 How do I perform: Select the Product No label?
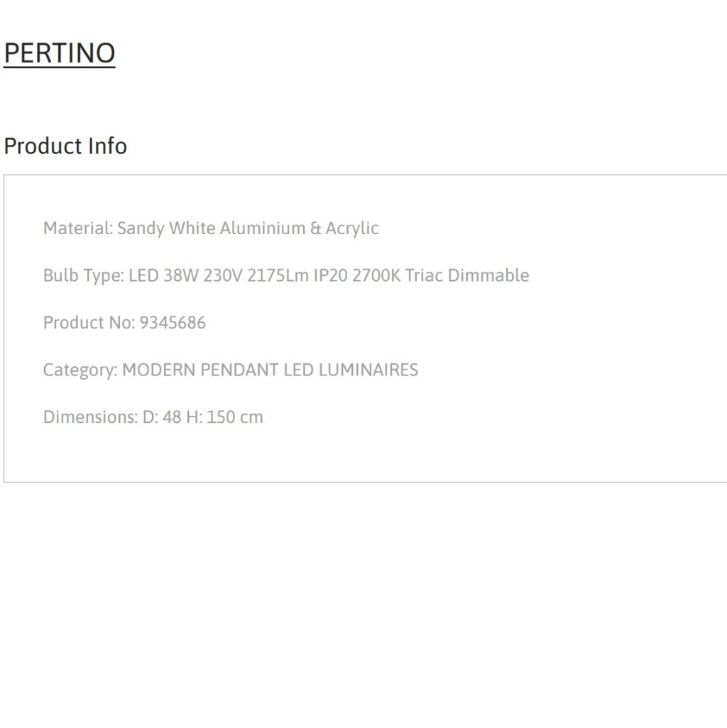(x=89, y=323)
